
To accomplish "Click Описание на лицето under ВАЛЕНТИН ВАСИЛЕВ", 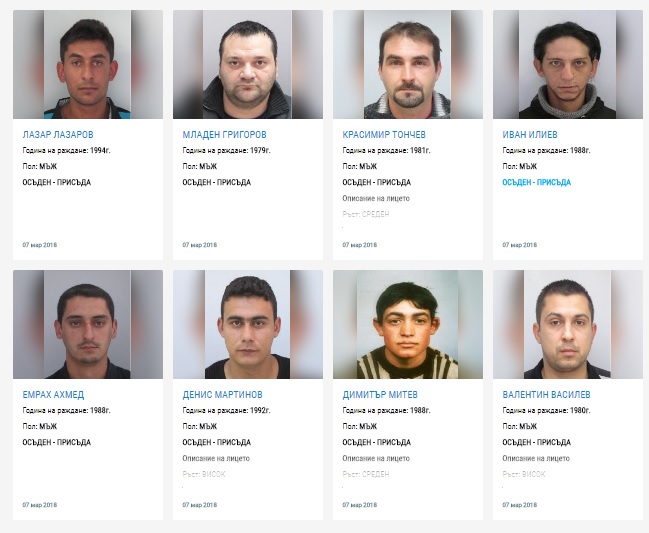I will pyautogui.click(x=536, y=458).
